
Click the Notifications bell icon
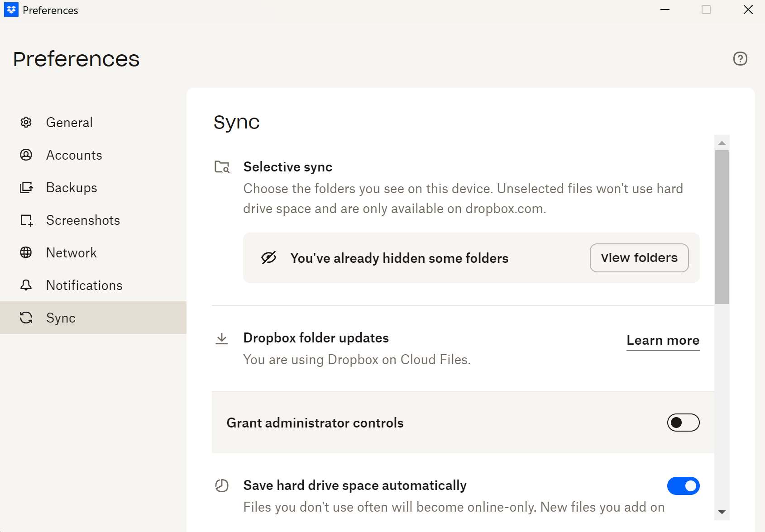[26, 285]
